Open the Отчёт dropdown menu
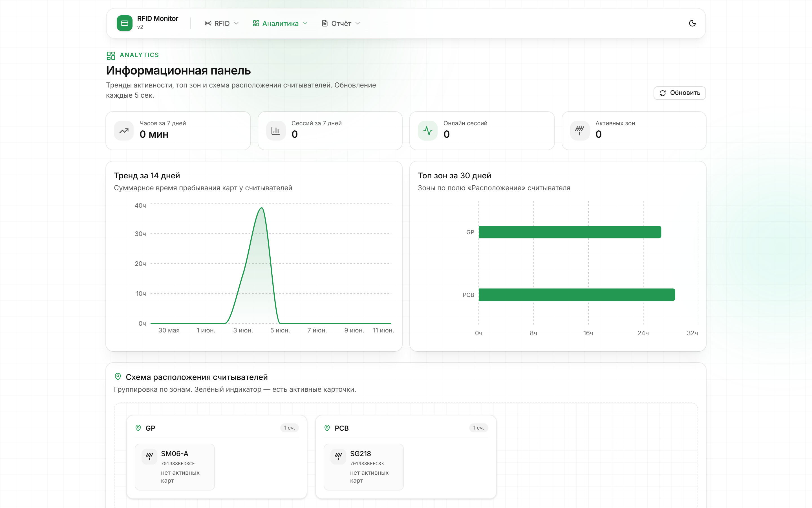812x508 pixels. tap(341, 23)
